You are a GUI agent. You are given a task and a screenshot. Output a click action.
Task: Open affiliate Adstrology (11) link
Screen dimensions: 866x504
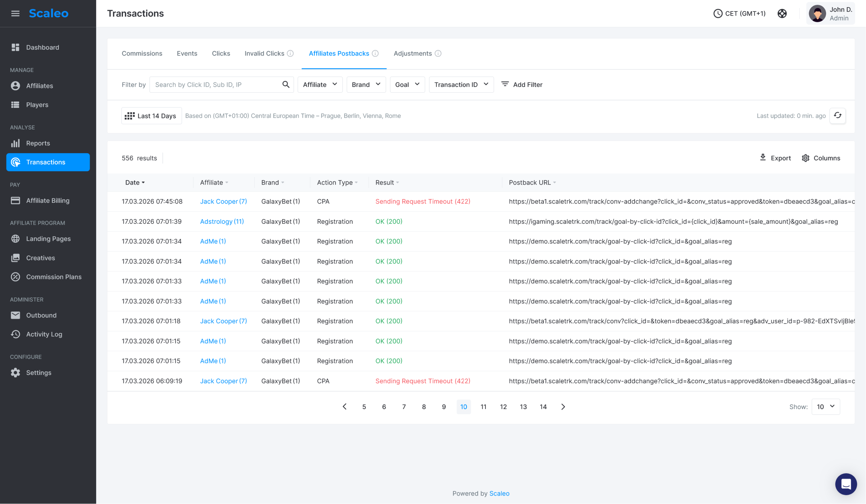pos(222,221)
